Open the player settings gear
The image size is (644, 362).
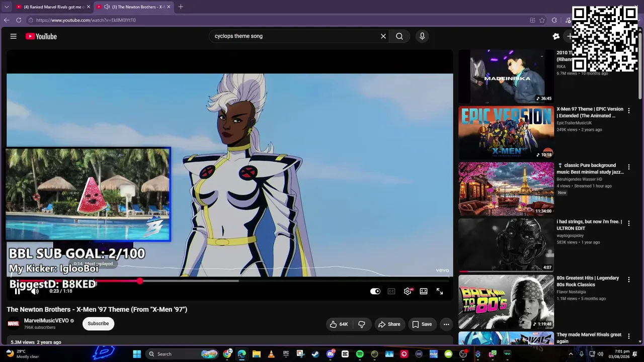(408, 291)
